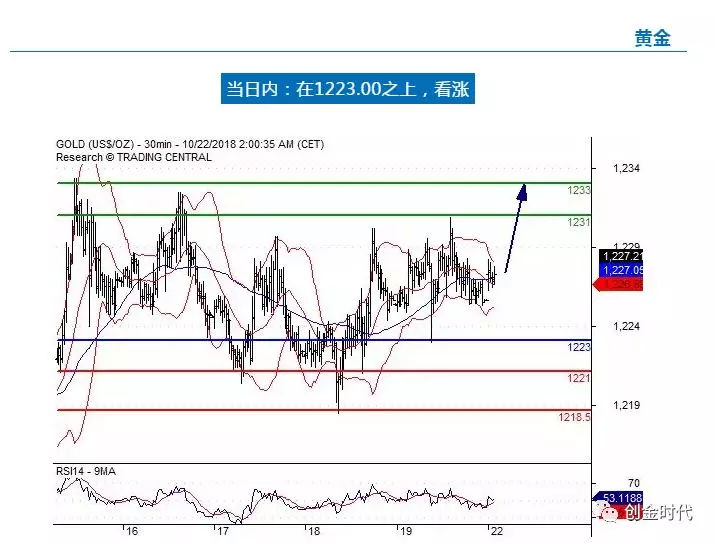Viewport: 715px width, 543px height.
Task: Click date marker 16 on time axis
Action: tap(131, 532)
